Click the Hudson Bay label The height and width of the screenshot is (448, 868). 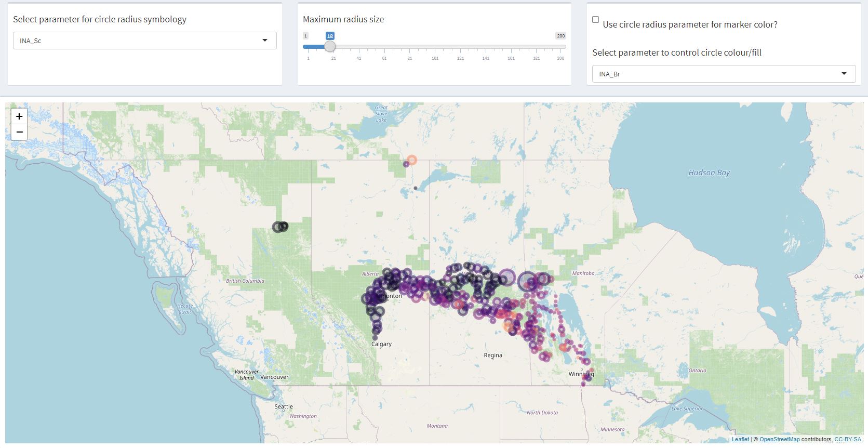(x=709, y=173)
